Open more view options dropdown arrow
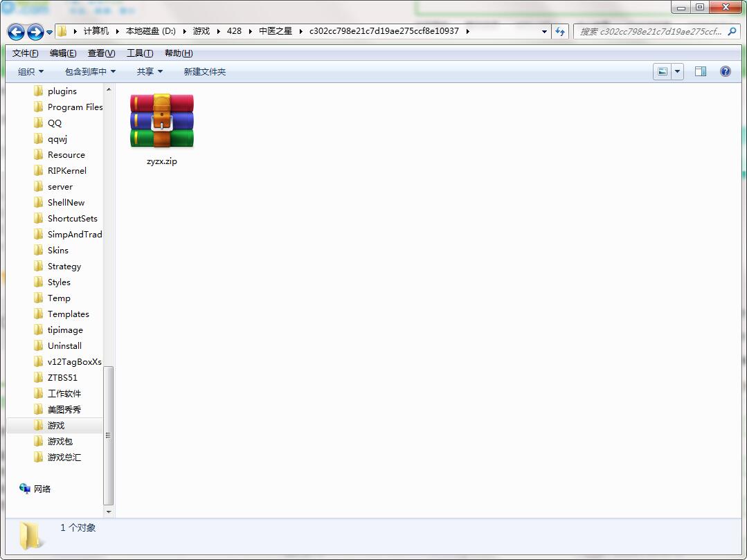Viewport: 747px width, 560px height. point(678,71)
